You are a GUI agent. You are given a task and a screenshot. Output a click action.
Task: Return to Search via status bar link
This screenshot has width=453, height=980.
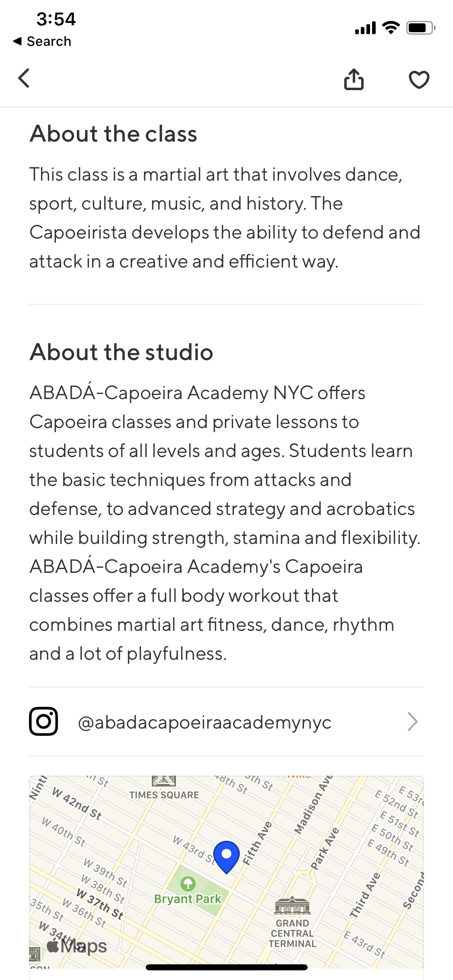point(42,41)
